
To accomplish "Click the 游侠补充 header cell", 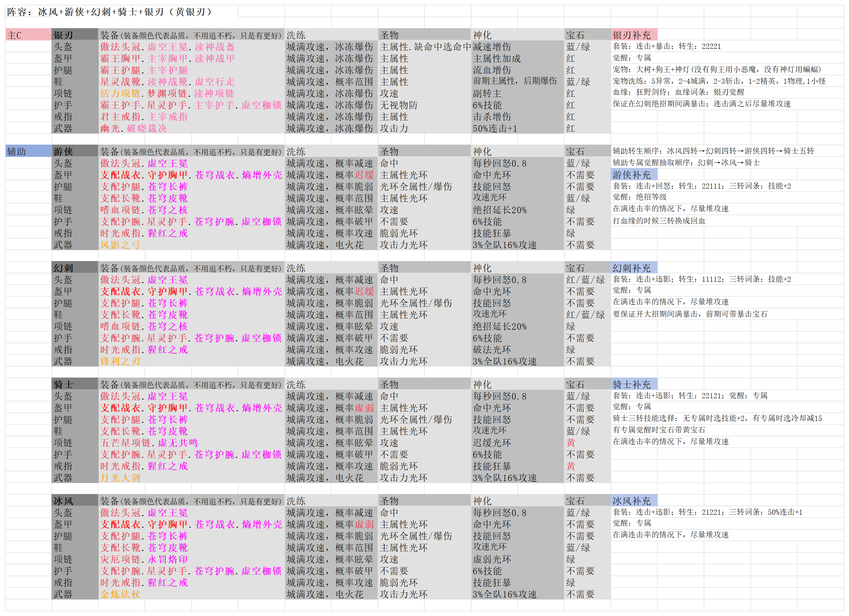I will pyautogui.click(x=634, y=175).
